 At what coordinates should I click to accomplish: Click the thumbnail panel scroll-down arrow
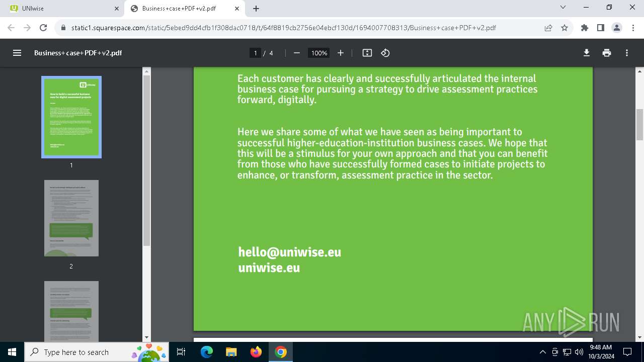(x=146, y=338)
